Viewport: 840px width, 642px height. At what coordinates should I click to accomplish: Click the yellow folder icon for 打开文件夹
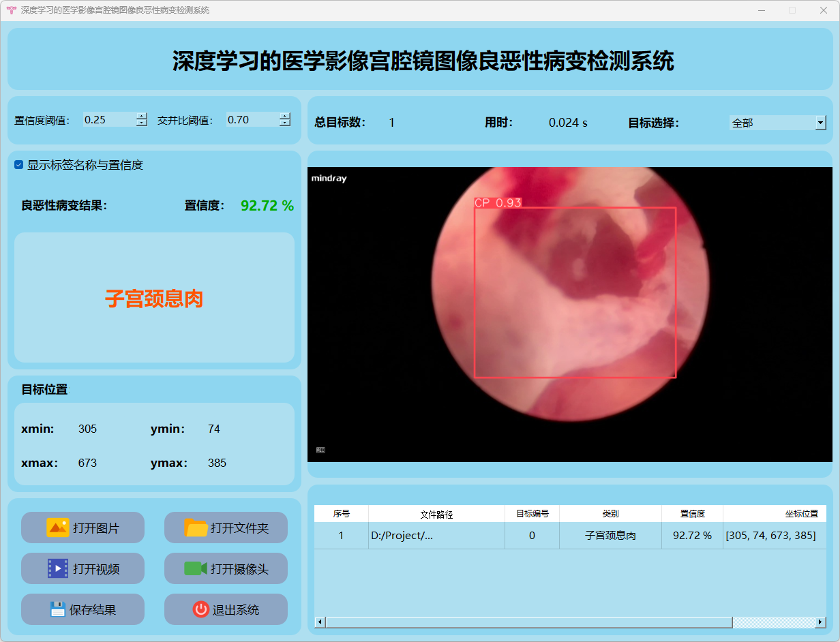tap(196, 528)
